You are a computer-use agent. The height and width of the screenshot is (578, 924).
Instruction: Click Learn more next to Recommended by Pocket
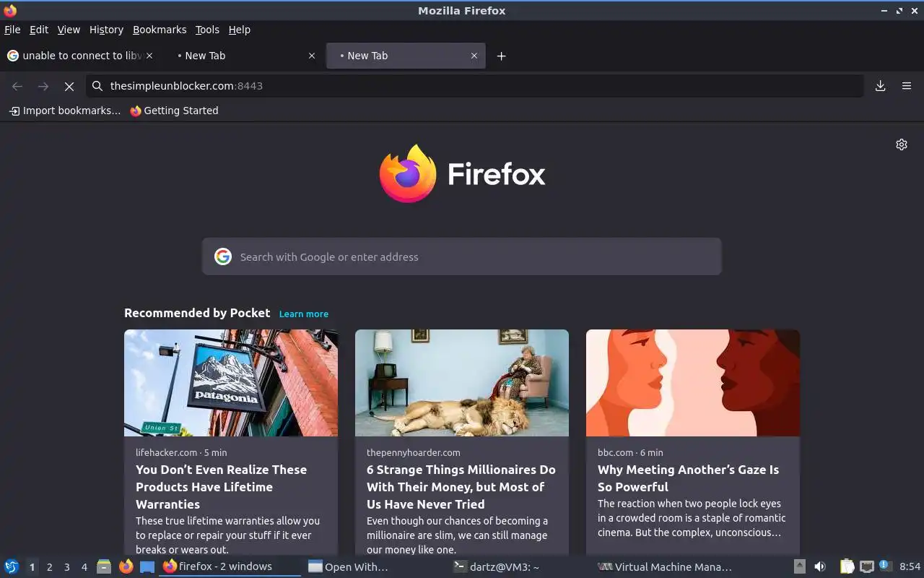[x=304, y=314]
